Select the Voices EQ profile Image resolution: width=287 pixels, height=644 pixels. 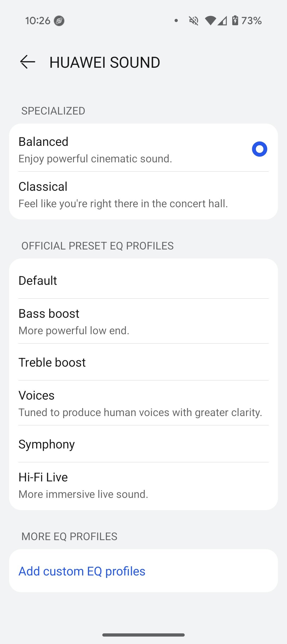tap(143, 403)
